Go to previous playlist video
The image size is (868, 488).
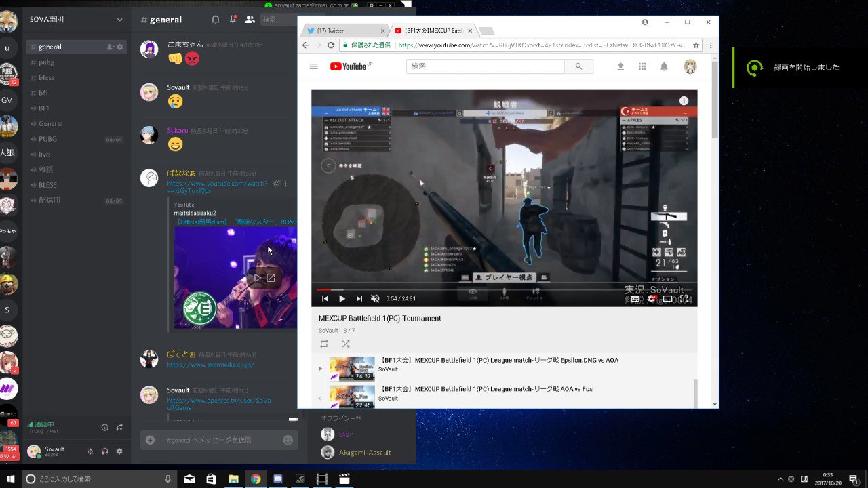point(325,298)
